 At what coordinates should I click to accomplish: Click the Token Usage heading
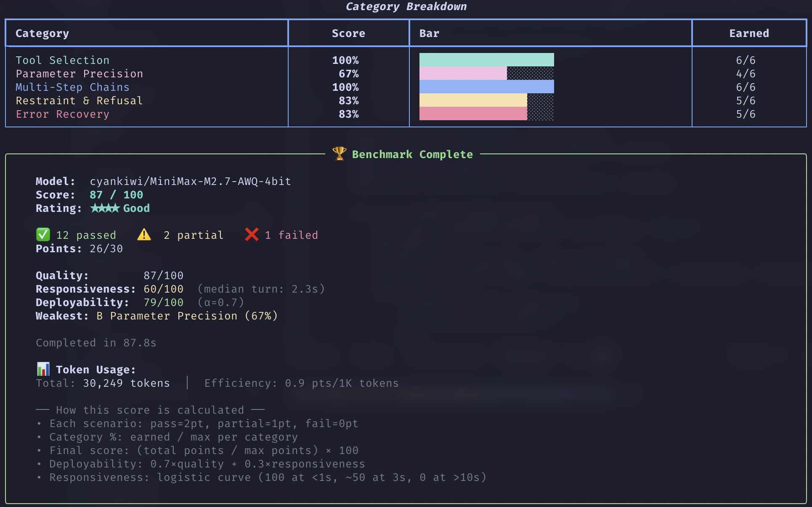tap(96, 370)
